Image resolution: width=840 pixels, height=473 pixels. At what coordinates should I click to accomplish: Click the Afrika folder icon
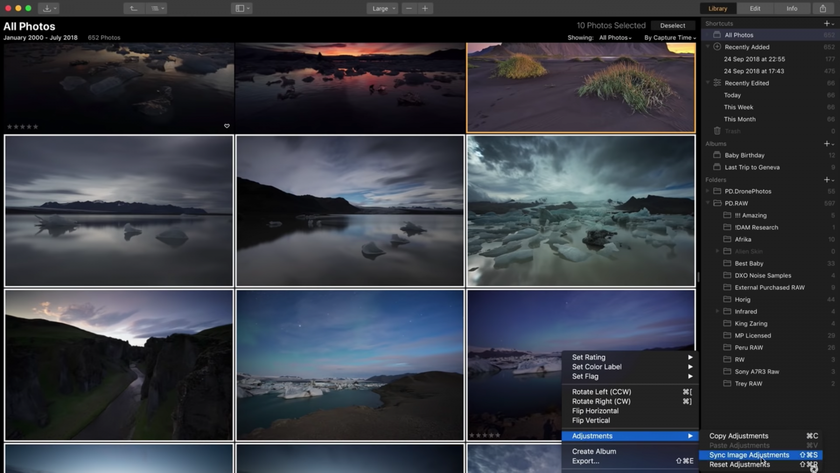[727, 239]
